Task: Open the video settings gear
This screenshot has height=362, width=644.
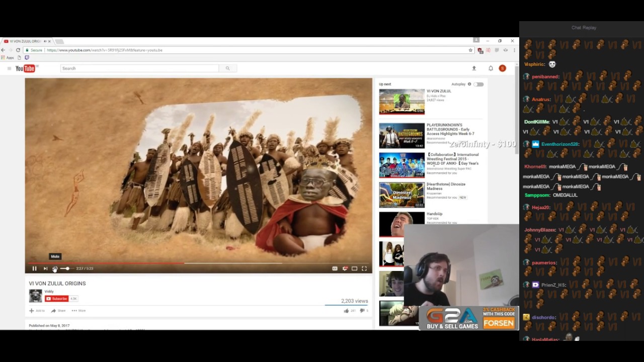Action: (x=345, y=268)
